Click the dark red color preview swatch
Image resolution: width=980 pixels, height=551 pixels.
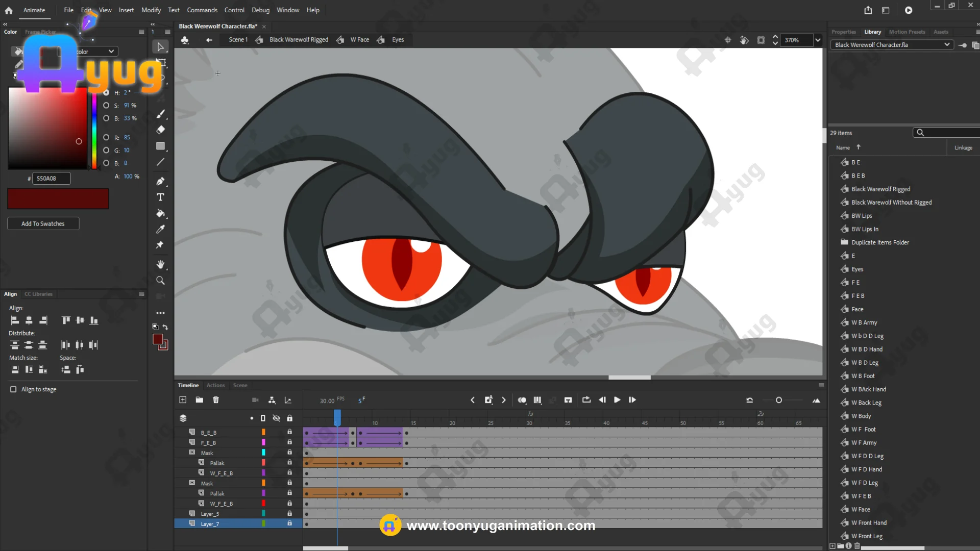tap(58, 198)
